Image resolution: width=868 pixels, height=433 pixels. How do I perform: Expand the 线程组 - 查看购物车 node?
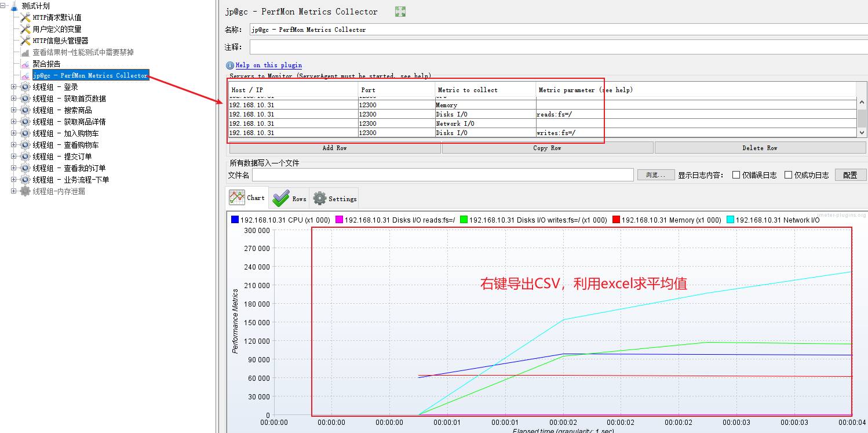[14, 145]
